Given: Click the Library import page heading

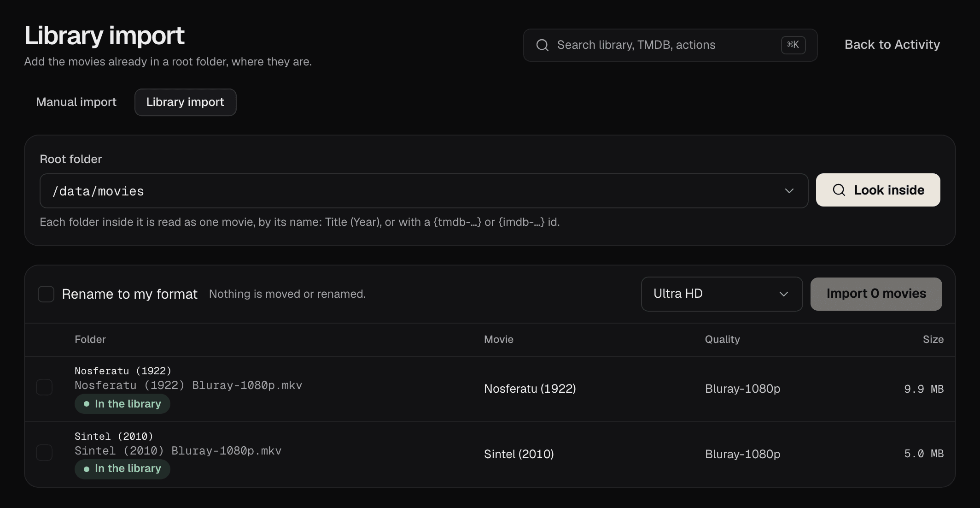Looking at the screenshot, I should click(x=105, y=35).
